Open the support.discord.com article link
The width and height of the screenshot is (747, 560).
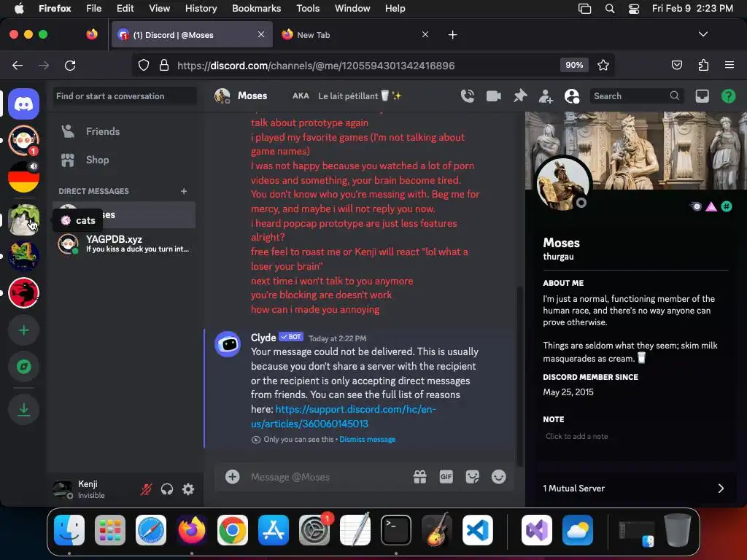pyautogui.click(x=343, y=416)
